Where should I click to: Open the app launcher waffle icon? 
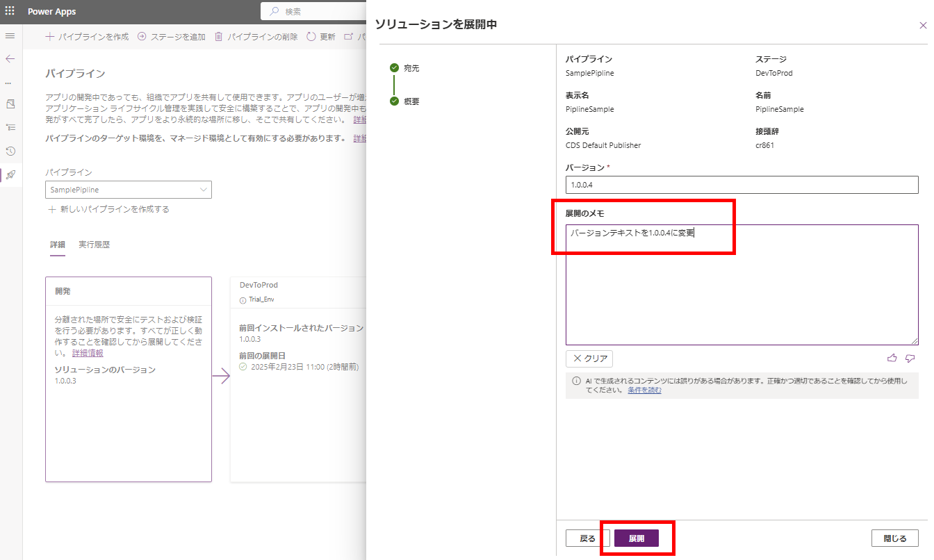10,11
